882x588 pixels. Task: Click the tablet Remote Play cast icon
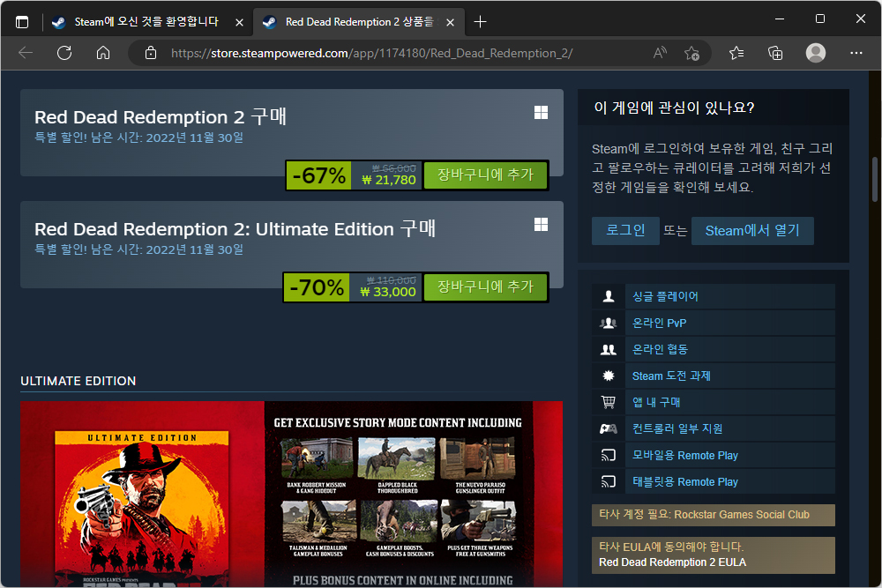[608, 481]
